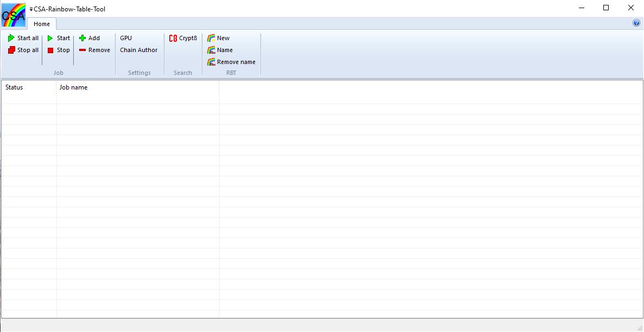Click the Start all green play icon
644x332 pixels.
11,38
